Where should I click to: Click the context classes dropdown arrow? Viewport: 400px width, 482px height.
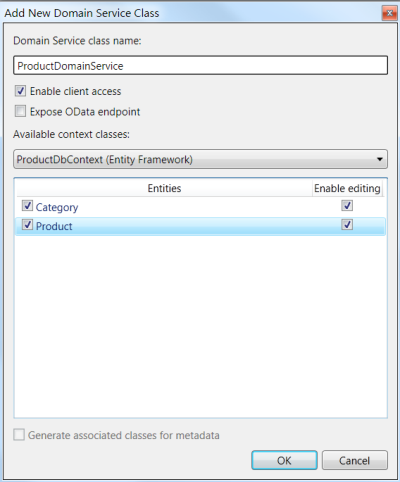coord(379,159)
